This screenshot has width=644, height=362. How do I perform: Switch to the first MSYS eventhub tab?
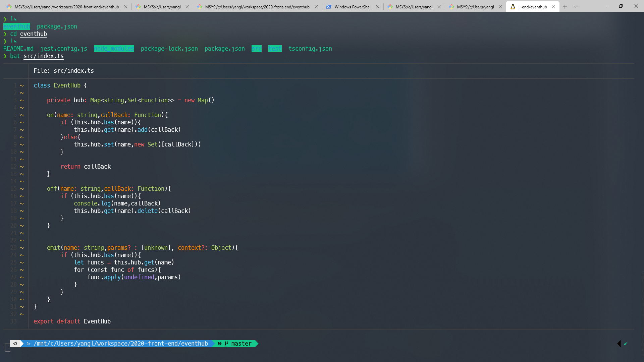pos(66,7)
